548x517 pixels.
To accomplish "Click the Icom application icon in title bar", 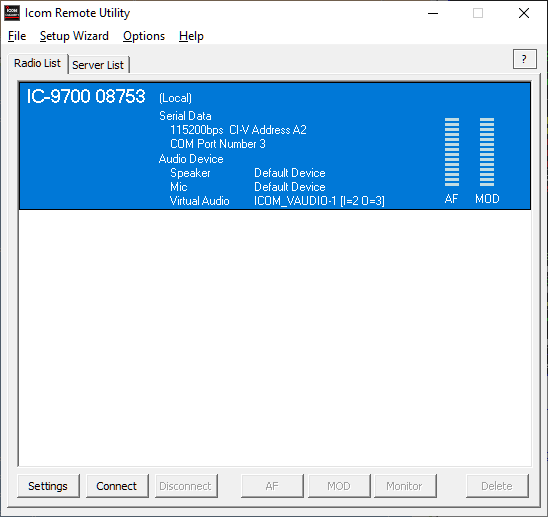I will coord(12,13).
